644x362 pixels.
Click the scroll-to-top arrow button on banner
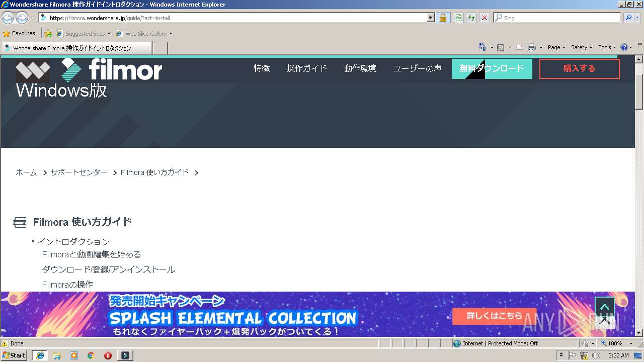(x=605, y=306)
